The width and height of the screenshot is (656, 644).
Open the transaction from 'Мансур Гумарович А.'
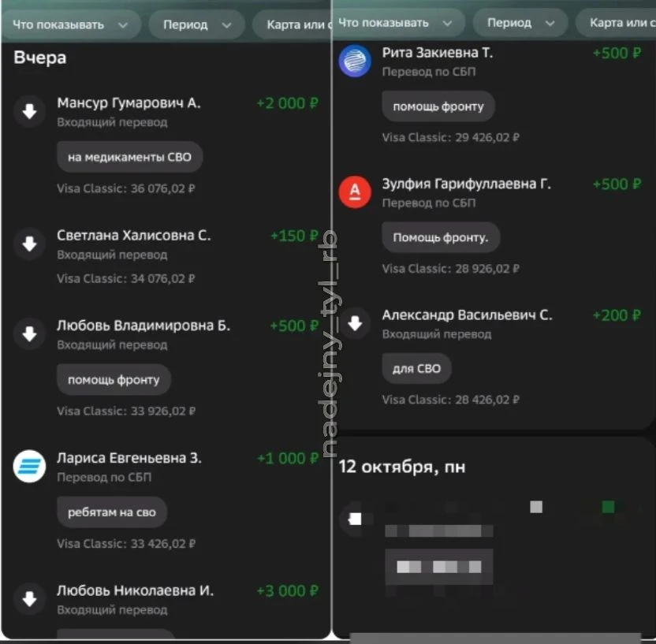pyautogui.click(x=129, y=103)
